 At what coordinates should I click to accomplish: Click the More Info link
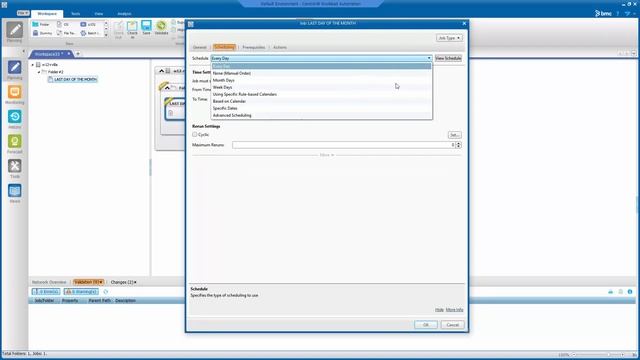click(454, 310)
